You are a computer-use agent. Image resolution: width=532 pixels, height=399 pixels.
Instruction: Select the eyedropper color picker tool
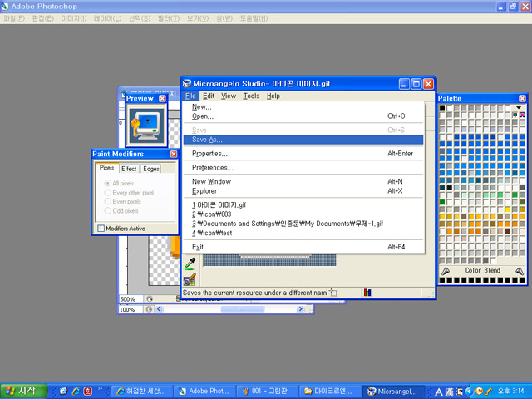[190, 264]
